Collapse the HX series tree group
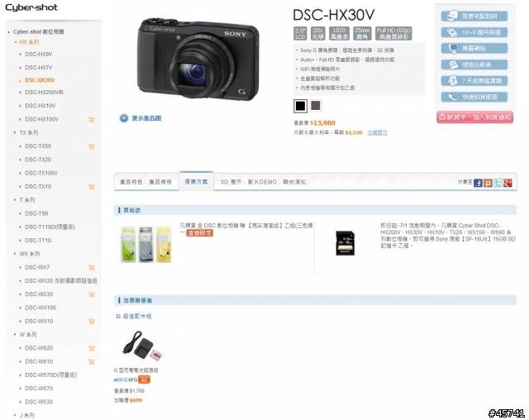Image resolution: width=529 pixels, height=420 pixels. [x=16, y=42]
